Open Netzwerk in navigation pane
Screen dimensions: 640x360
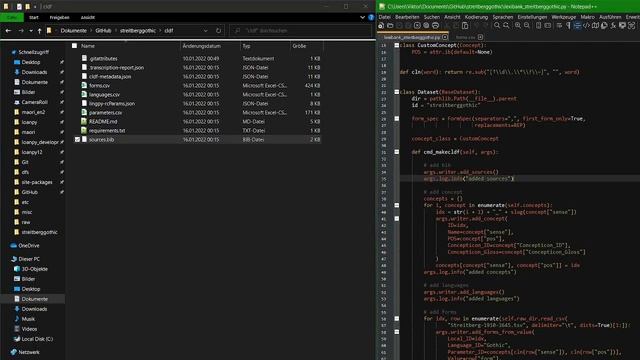click(29, 352)
